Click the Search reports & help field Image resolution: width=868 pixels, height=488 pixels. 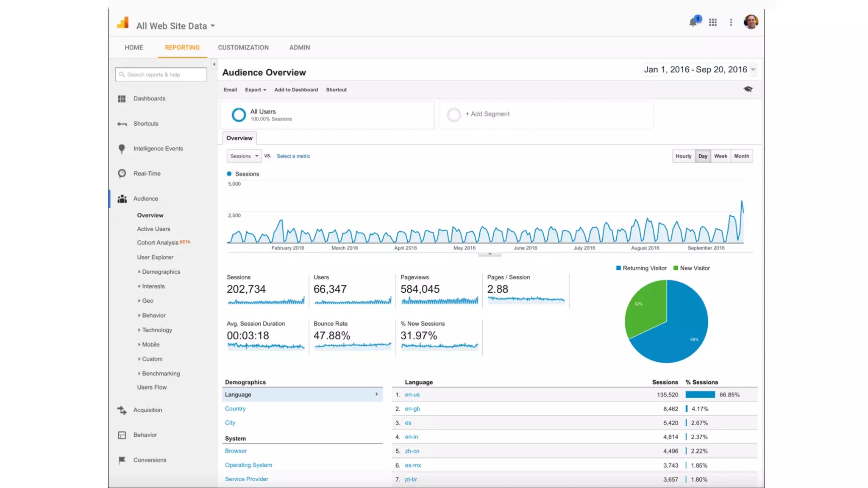161,75
